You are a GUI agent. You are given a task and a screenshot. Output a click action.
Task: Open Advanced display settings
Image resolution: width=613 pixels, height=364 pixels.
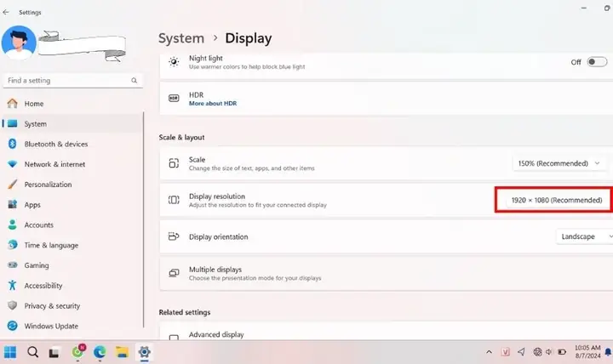point(387,332)
